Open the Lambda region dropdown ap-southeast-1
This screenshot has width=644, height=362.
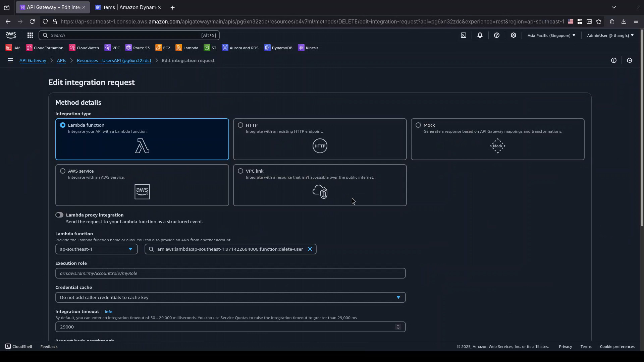click(97, 249)
